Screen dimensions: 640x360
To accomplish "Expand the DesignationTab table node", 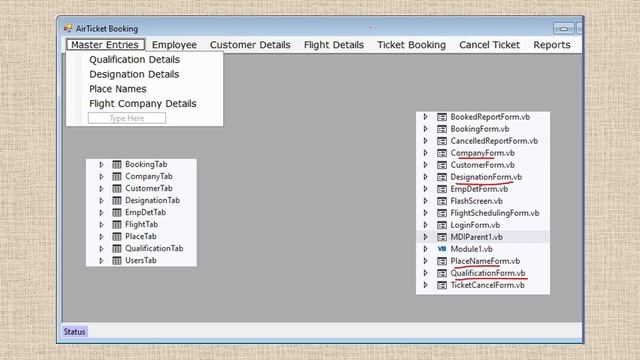I will point(101,200).
